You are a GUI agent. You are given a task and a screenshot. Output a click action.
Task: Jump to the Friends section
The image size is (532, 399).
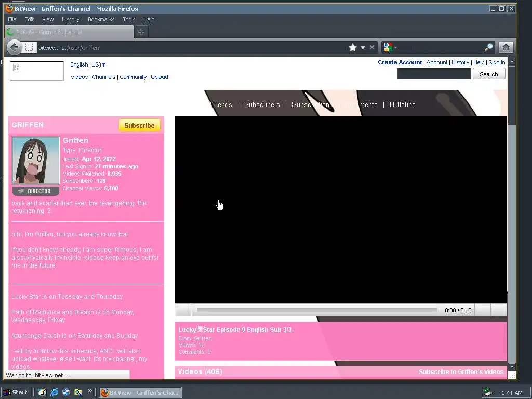pos(221,105)
